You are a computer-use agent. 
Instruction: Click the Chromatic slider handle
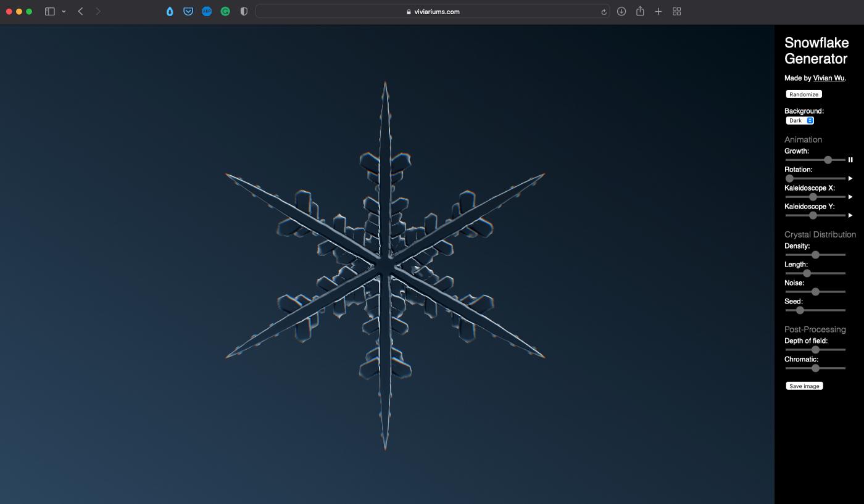click(815, 368)
